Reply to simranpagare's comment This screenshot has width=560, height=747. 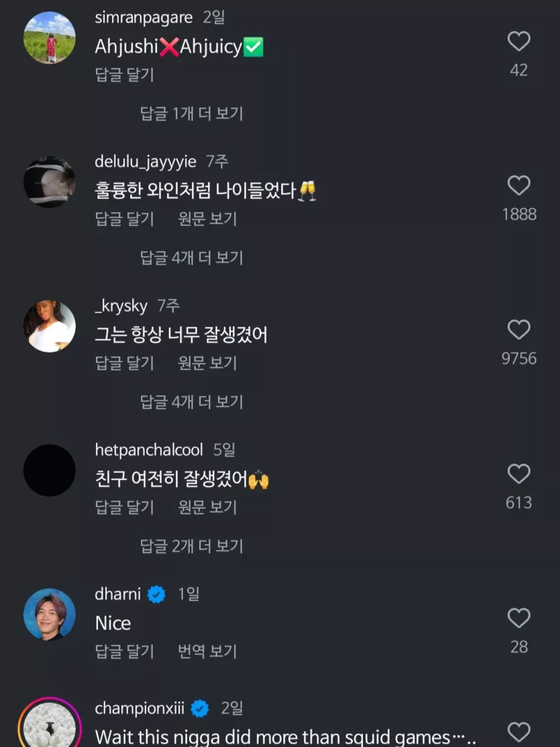click(x=125, y=74)
